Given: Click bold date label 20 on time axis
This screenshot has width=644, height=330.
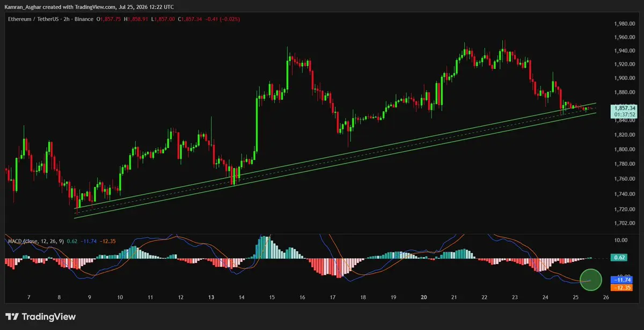Looking at the screenshot, I should pos(424,297).
